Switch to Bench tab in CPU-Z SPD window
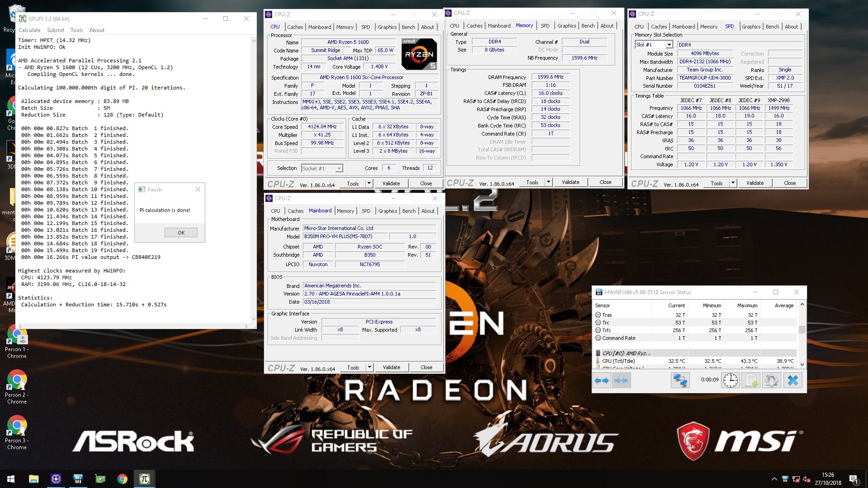 point(772,27)
